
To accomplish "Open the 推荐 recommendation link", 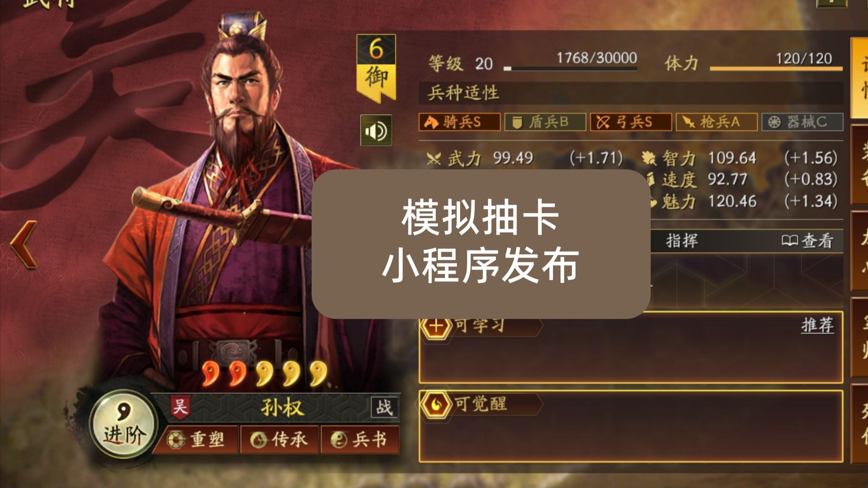I will 817,325.
